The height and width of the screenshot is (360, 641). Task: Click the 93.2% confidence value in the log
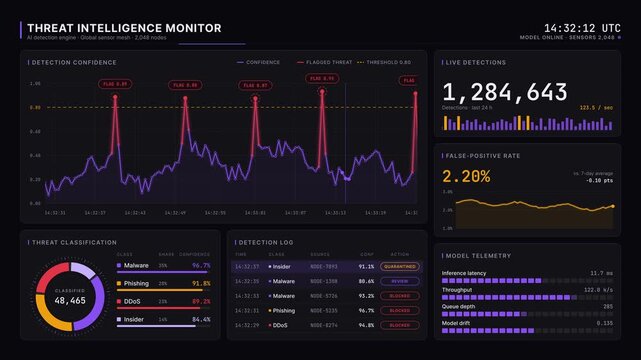(x=366, y=296)
